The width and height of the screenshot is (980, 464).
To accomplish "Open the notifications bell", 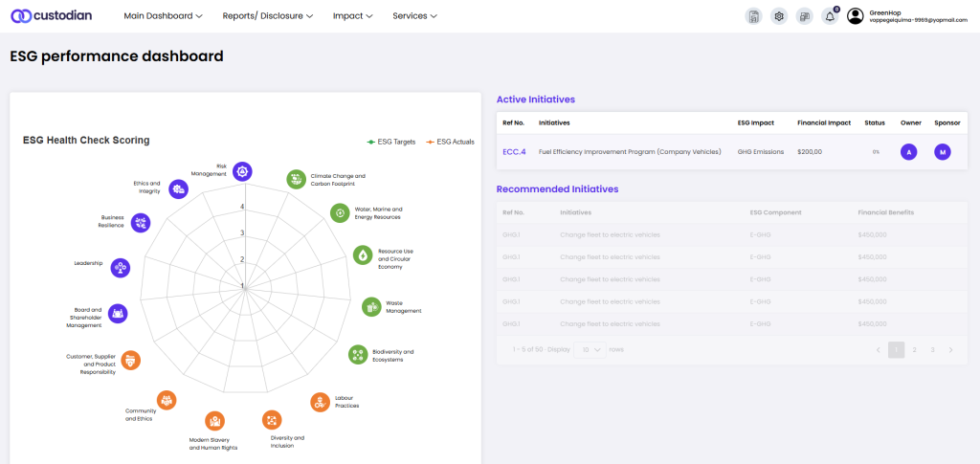I will tap(829, 16).
